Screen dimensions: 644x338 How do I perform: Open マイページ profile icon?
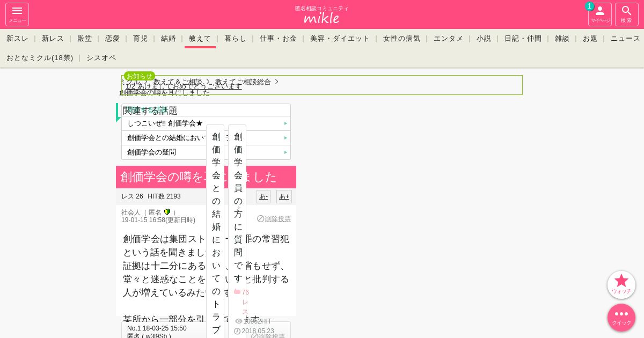click(x=600, y=14)
